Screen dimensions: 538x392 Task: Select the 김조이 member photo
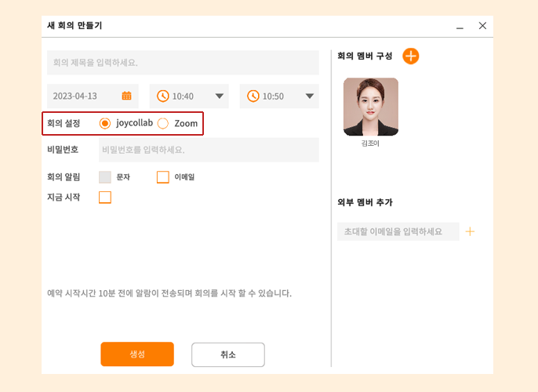[x=371, y=107]
